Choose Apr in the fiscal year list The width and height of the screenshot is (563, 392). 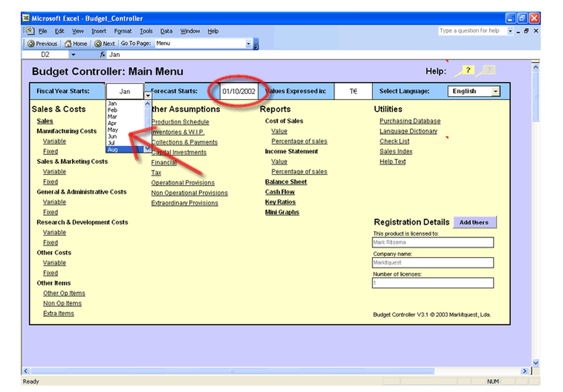tap(112, 123)
